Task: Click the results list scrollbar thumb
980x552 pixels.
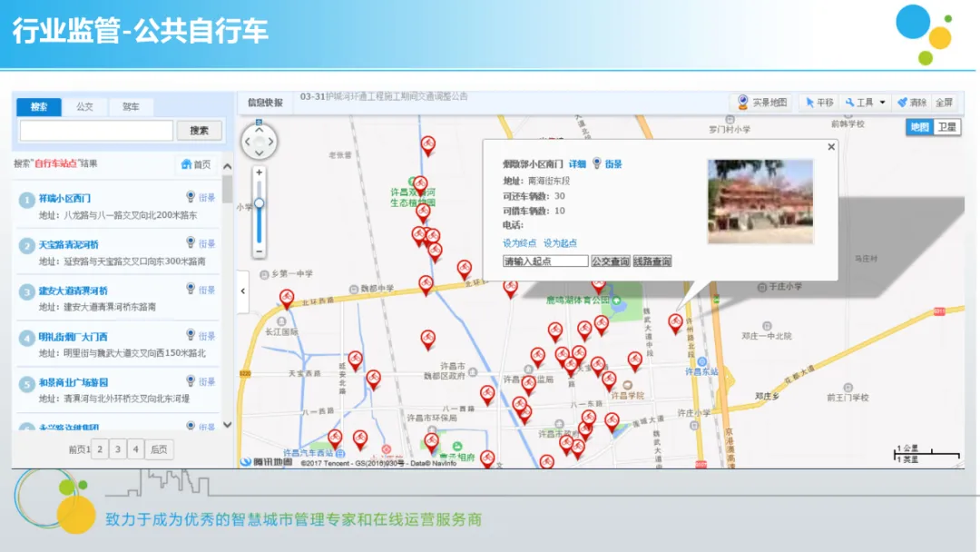Action: pos(228,189)
